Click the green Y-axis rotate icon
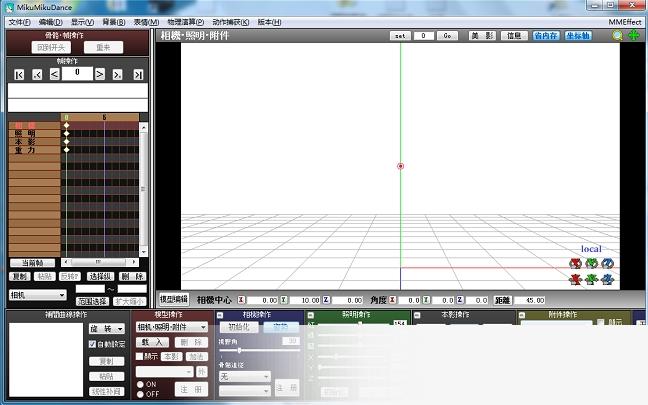This screenshot has width=648, height=405. (x=592, y=263)
